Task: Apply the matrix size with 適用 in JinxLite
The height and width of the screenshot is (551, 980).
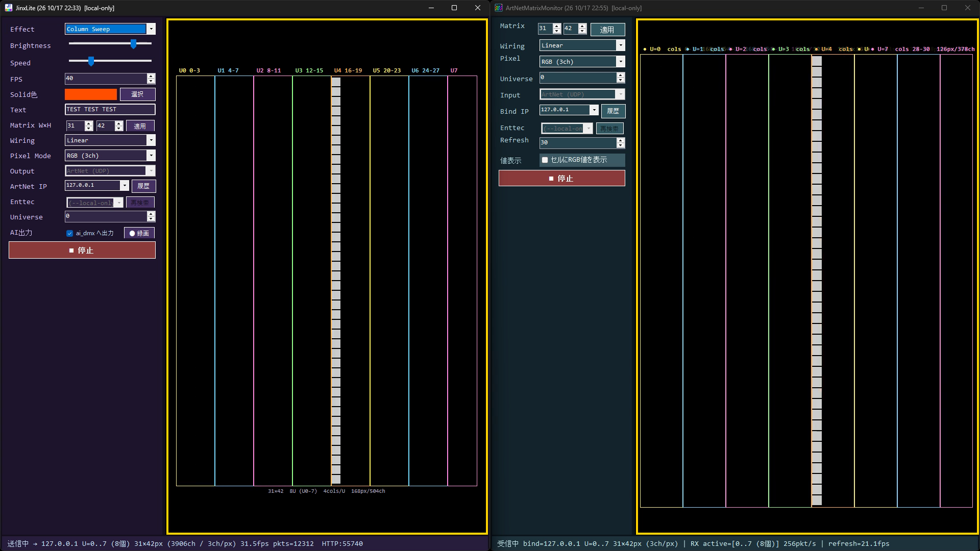Action: tap(140, 126)
